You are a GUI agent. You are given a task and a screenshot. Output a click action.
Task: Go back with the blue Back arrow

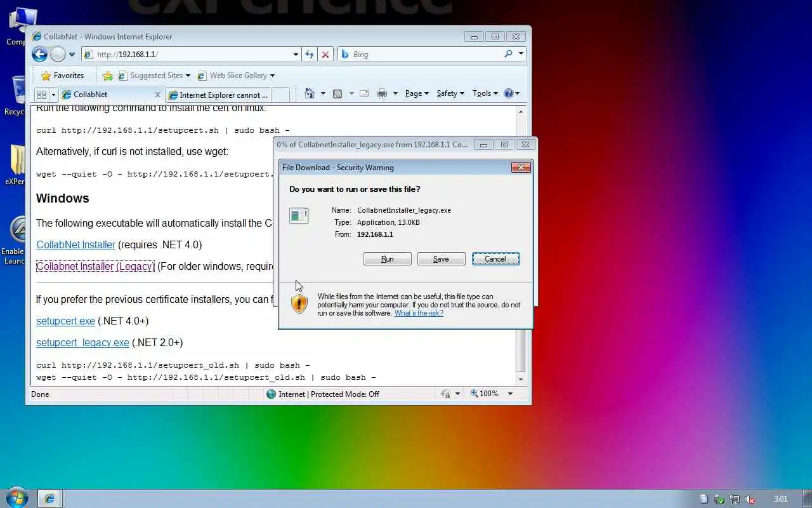(39, 55)
